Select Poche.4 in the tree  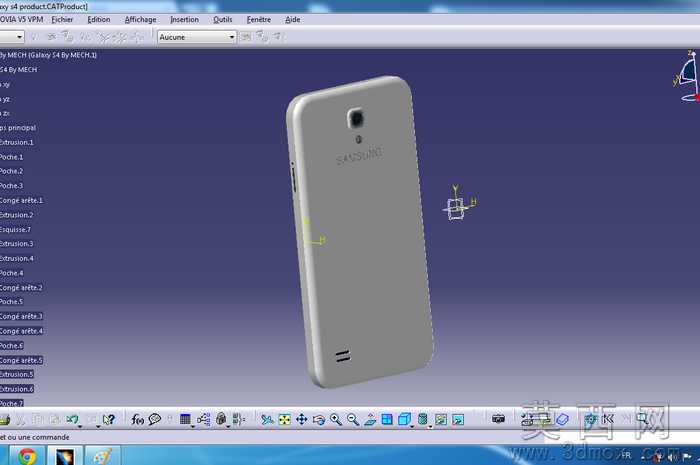(x=11, y=273)
